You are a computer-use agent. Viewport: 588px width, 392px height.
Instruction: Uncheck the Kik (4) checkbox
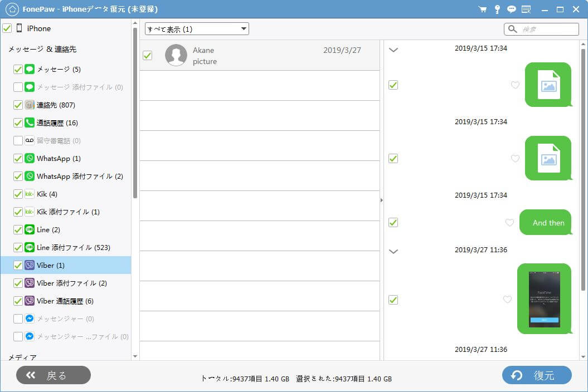coord(18,194)
